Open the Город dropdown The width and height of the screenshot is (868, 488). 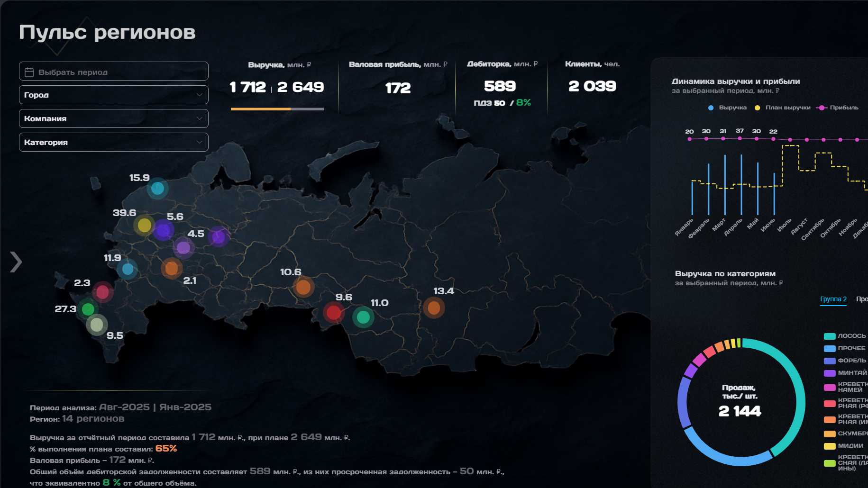[x=114, y=95]
